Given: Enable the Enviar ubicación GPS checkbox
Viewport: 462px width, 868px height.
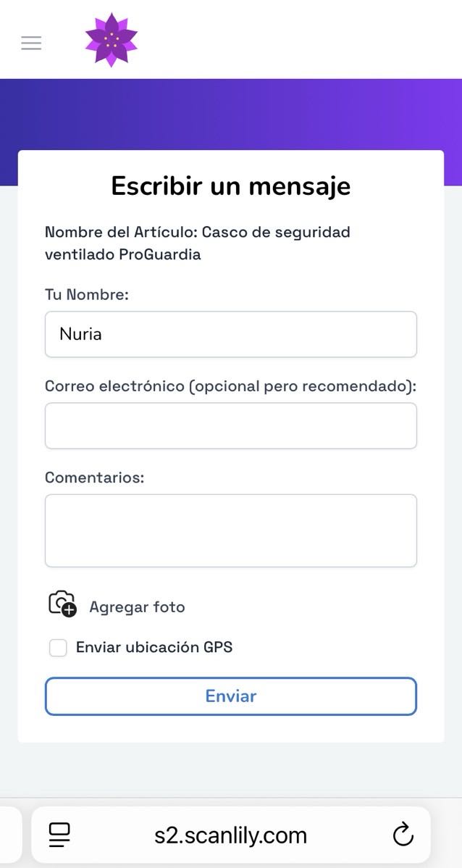Looking at the screenshot, I should 58,648.
